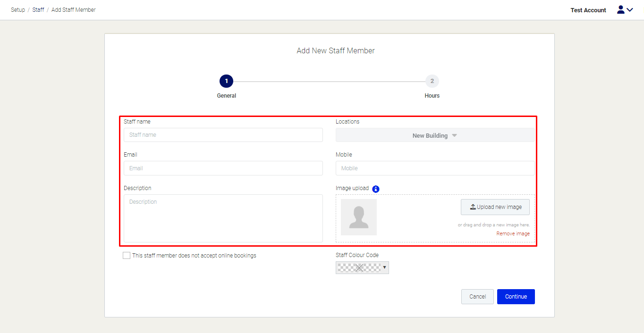The width and height of the screenshot is (644, 333).
Task: Click into the Email text field
Action: 223,168
